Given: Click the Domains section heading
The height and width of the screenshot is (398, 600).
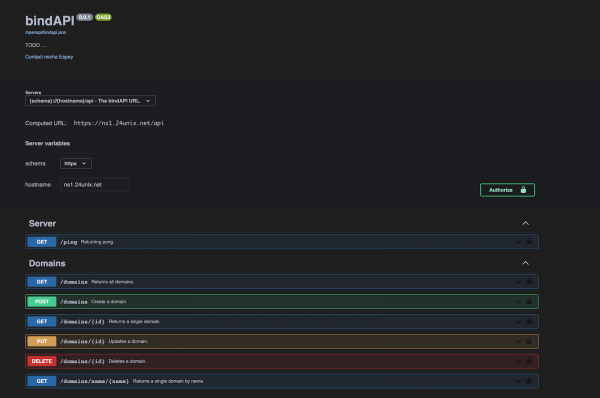Looking at the screenshot, I should [x=47, y=263].
